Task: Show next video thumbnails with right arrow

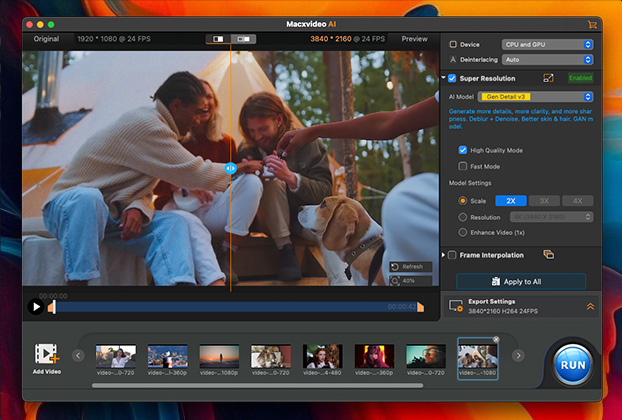Action: [x=518, y=356]
